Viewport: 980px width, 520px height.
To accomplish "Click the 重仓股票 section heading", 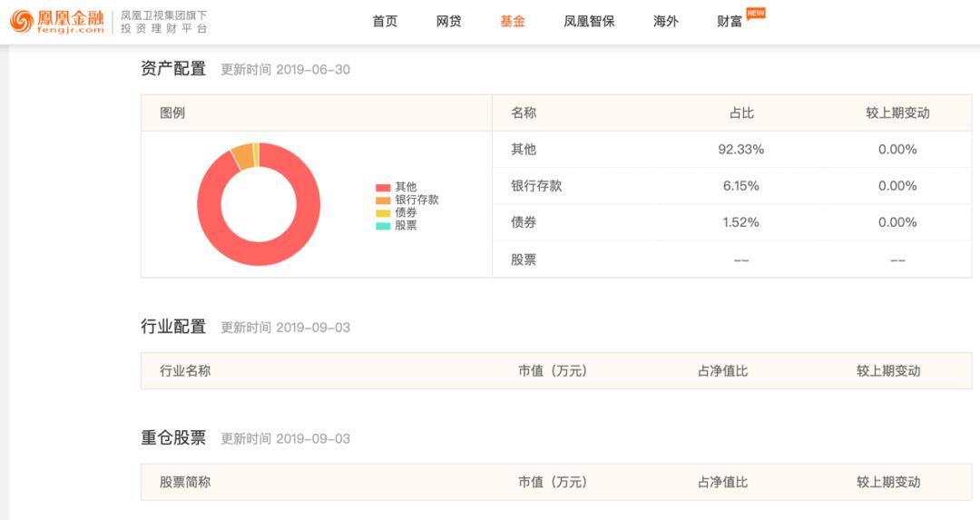I will (173, 438).
